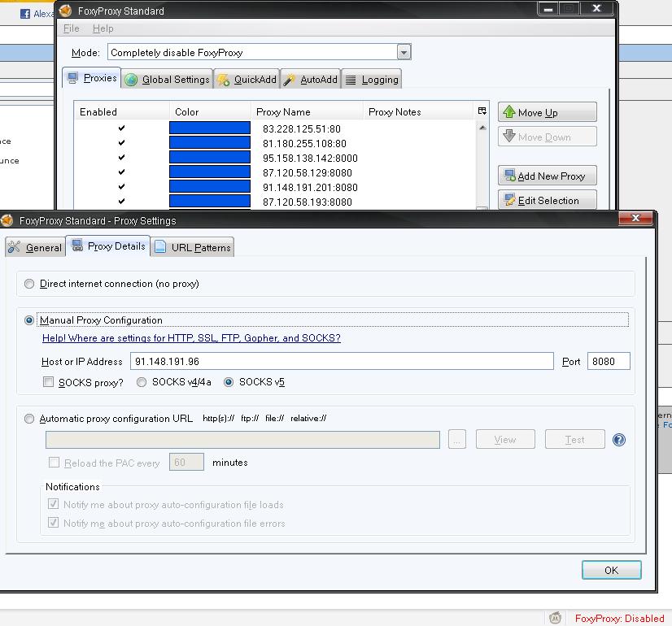Click the column picker icon in proxy list header

pos(482,111)
